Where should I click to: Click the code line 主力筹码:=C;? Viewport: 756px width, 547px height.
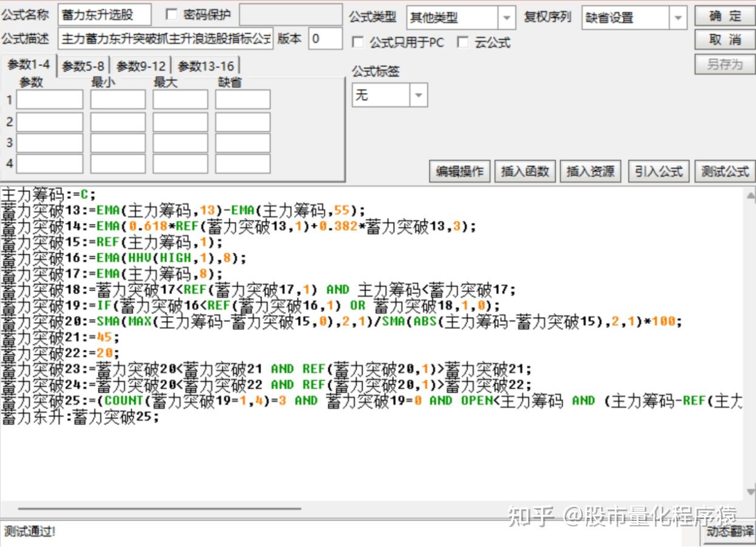(48, 194)
